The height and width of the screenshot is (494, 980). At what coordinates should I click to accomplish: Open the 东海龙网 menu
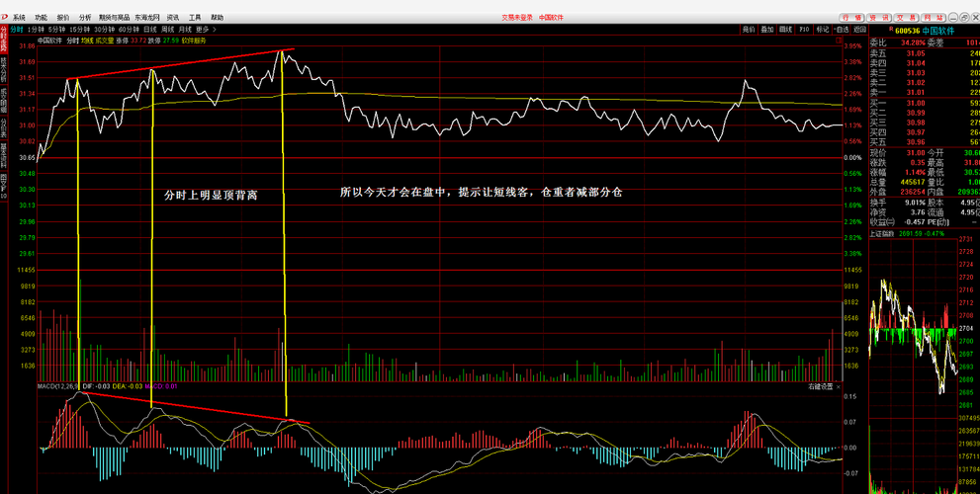pos(147,18)
